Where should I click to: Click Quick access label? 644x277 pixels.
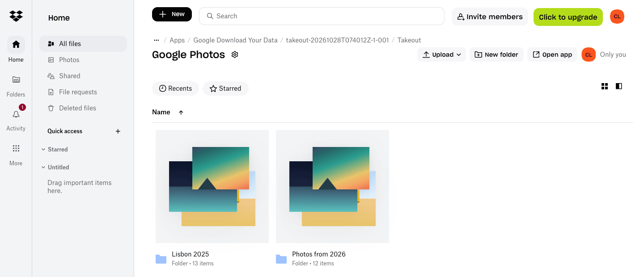(65, 131)
